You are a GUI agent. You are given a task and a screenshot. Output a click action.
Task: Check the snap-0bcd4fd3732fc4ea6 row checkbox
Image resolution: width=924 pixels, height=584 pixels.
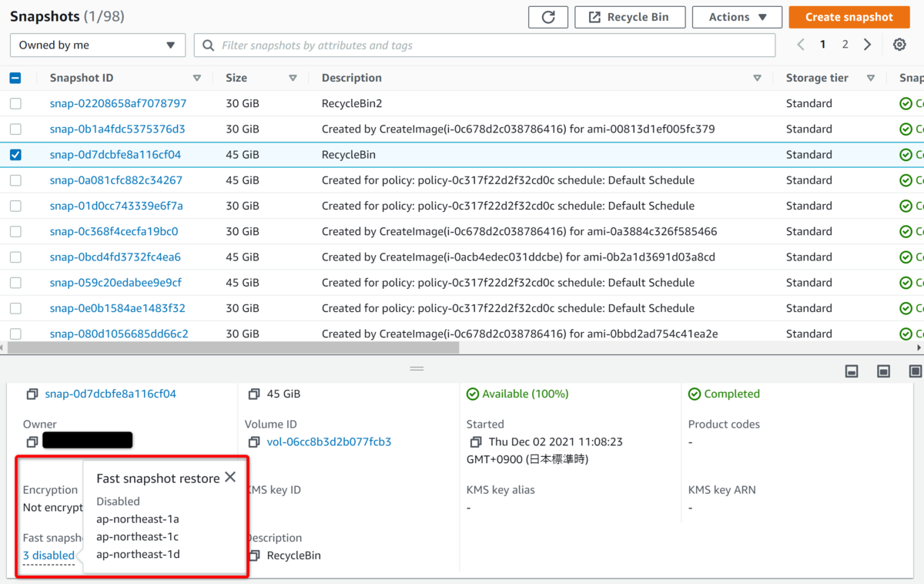[x=15, y=257]
